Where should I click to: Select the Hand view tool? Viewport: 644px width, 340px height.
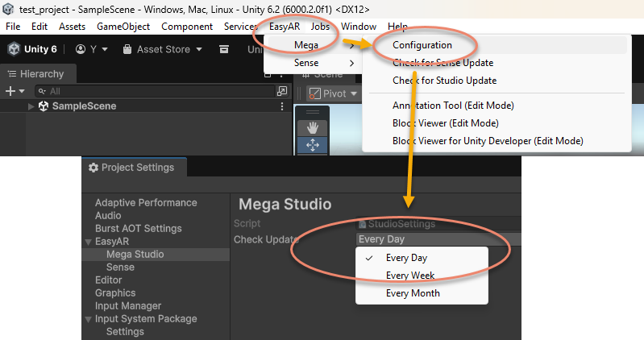313,127
